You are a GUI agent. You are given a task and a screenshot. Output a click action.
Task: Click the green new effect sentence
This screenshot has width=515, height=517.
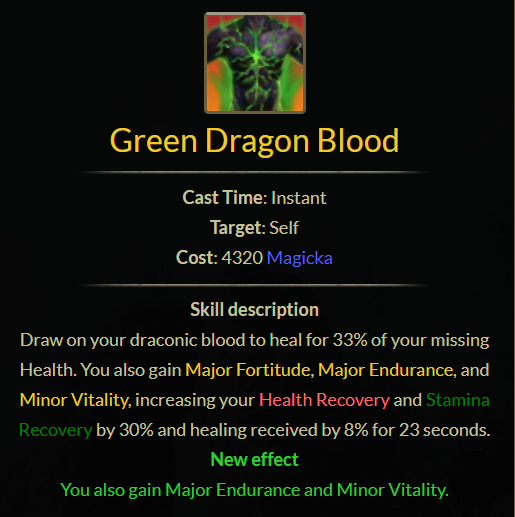click(254, 490)
